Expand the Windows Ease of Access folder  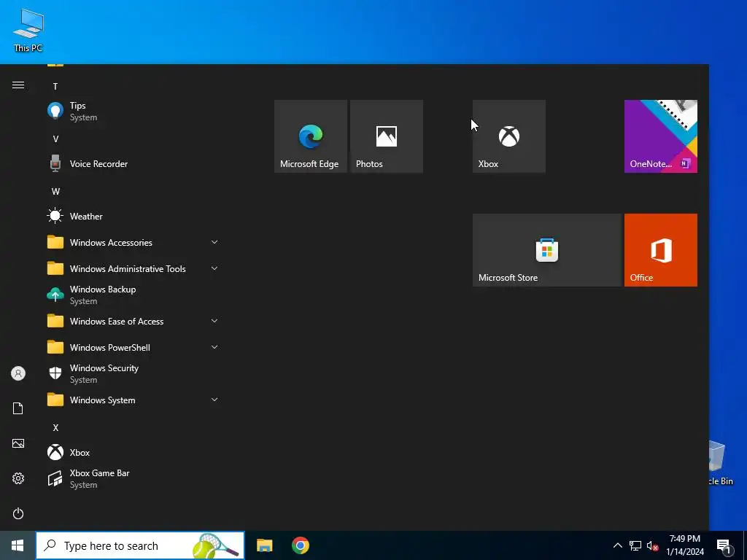coord(133,322)
